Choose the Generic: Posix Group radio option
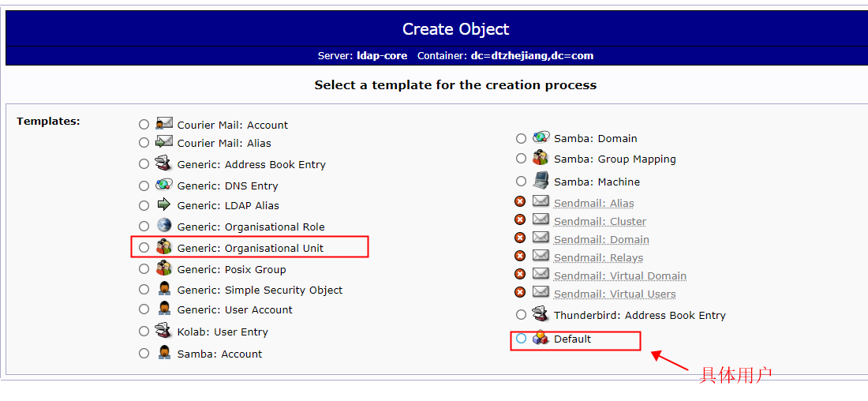The image size is (868, 401). pyautogui.click(x=144, y=269)
